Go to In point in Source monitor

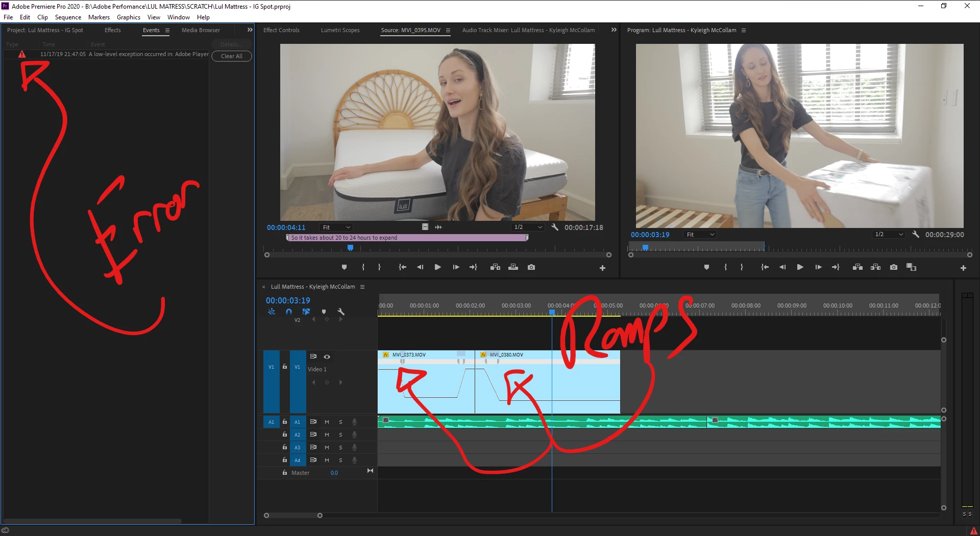402,267
